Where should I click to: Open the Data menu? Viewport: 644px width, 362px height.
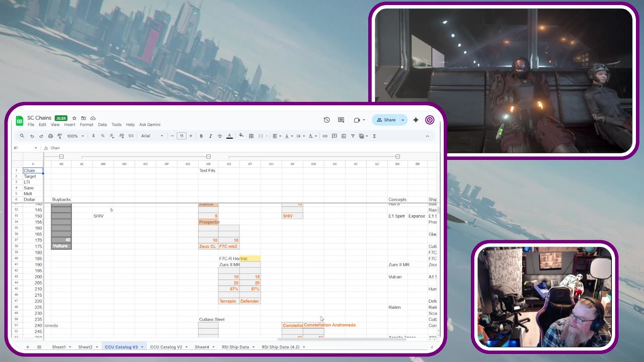(x=102, y=125)
